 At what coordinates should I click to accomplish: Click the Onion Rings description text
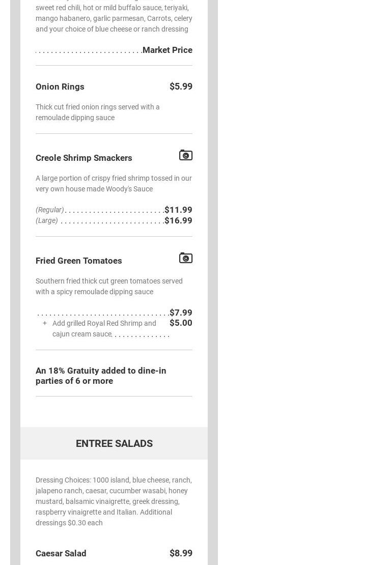click(x=98, y=112)
